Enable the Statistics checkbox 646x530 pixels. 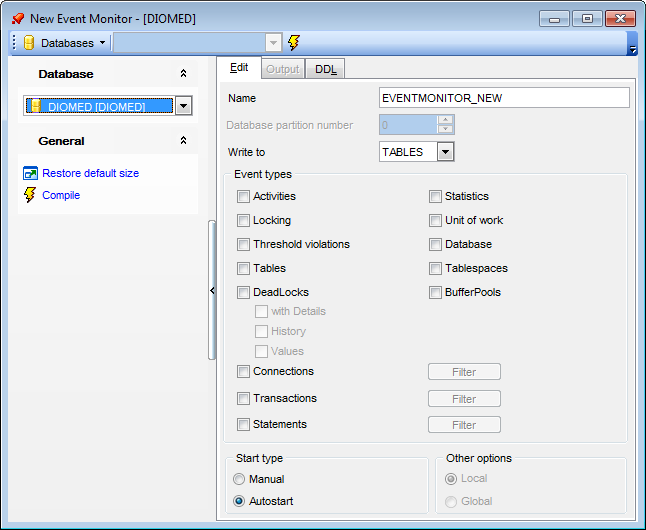(x=435, y=197)
